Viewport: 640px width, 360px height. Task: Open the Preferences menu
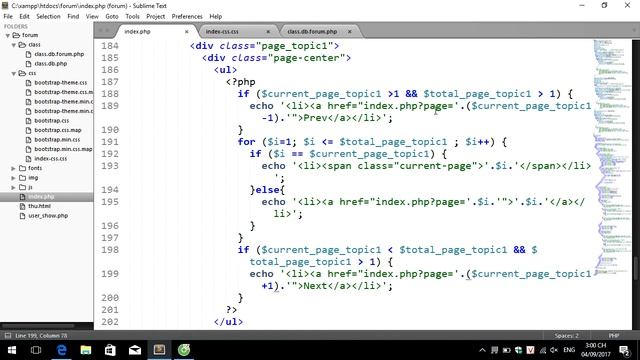187,16
